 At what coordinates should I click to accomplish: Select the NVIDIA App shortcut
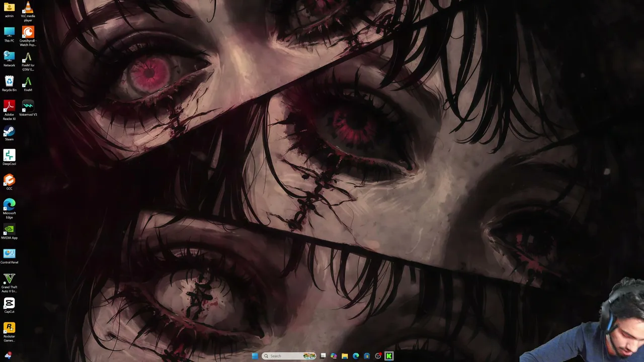pyautogui.click(x=9, y=232)
